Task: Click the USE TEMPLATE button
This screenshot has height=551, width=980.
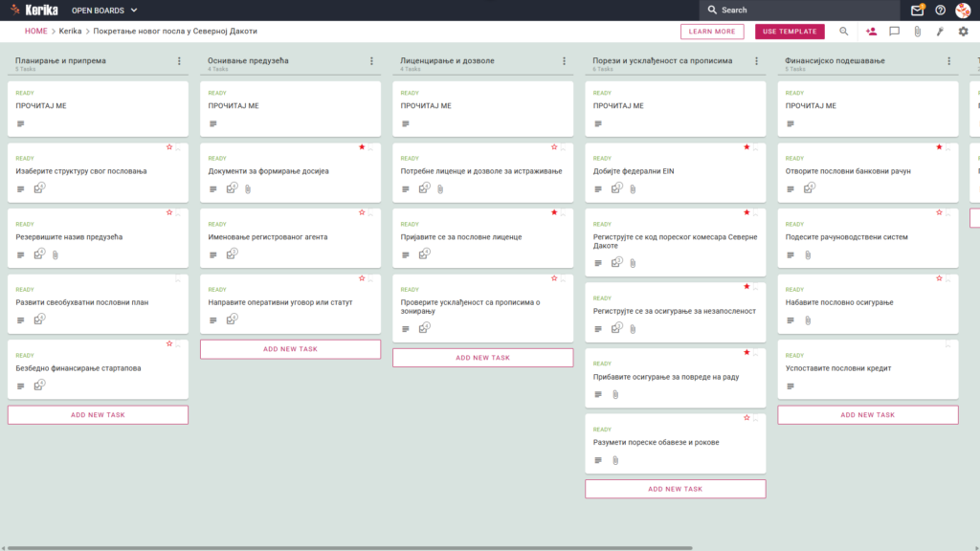Action: [x=790, y=32]
